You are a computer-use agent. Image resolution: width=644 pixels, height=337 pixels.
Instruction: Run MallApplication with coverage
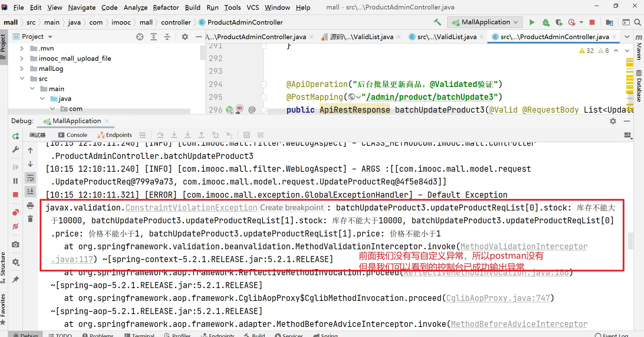[x=559, y=22]
